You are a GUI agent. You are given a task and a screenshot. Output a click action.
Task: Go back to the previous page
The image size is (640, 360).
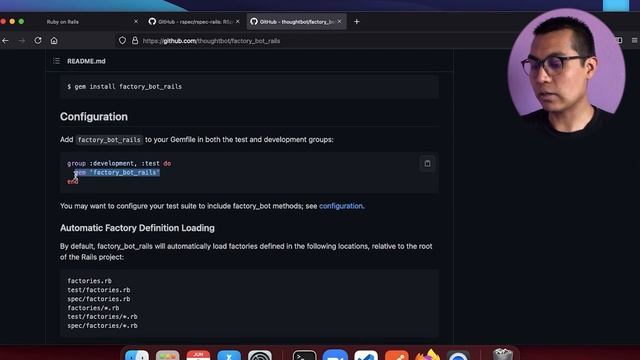[x=5, y=40]
